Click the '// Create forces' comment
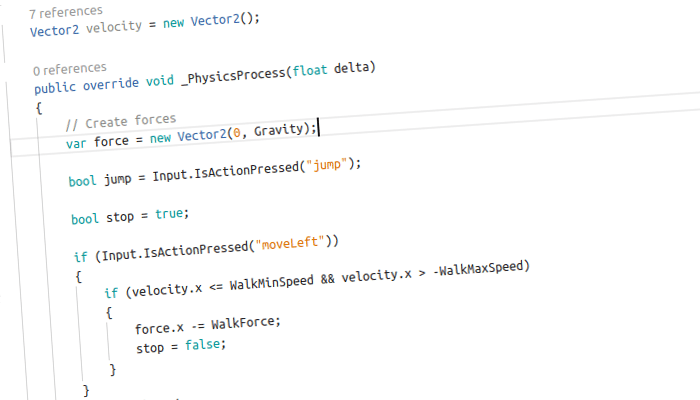 coord(121,121)
